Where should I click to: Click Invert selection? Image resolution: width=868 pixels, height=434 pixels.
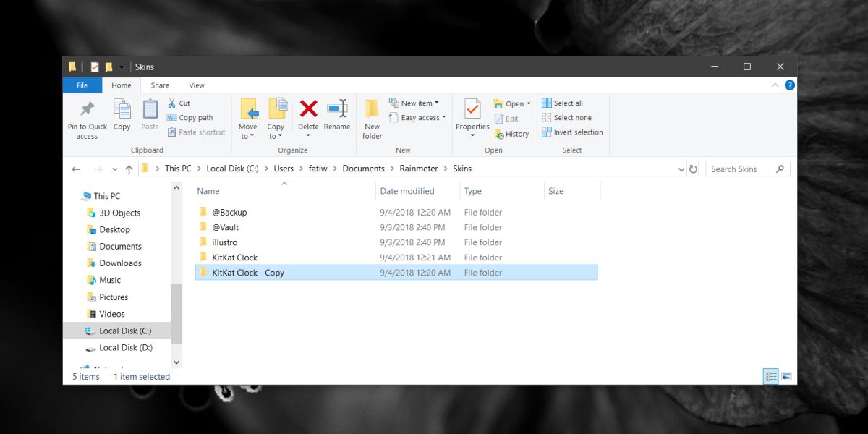pyautogui.click(x=572, y=132)
